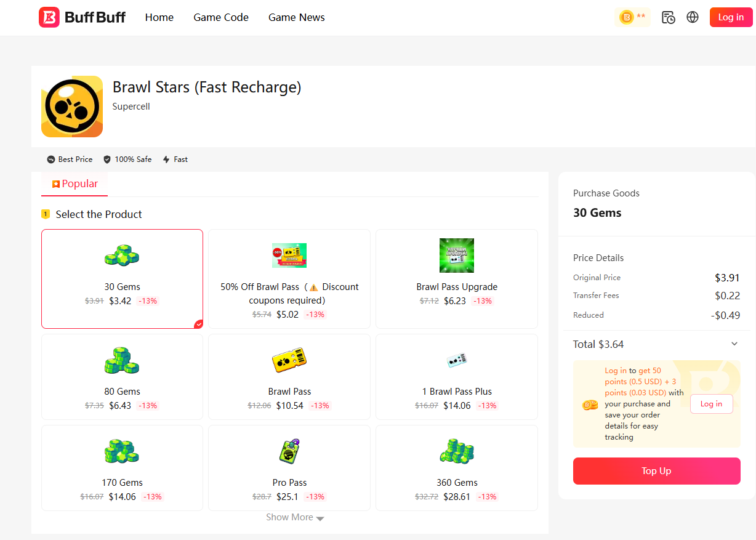756x540 pixels.
Task: Select the 80 Gems product option
Action: click(x=122, y=377)
